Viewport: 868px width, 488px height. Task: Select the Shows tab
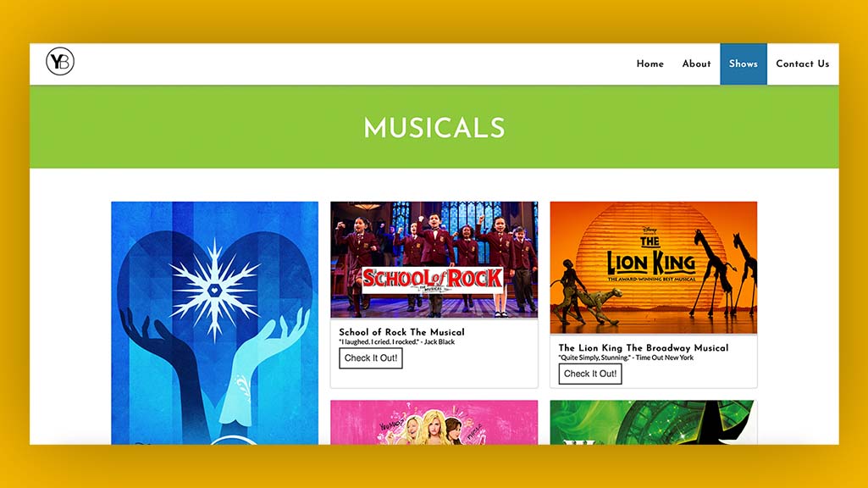tap(744, 64)
